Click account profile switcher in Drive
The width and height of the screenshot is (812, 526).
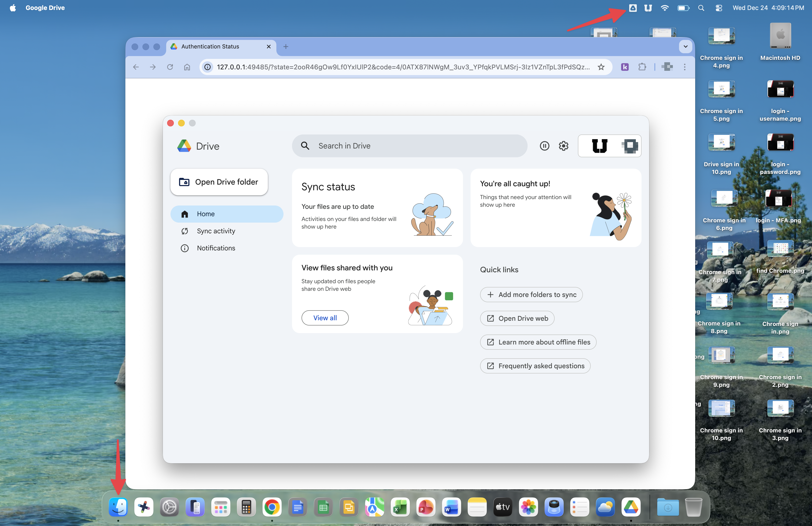pyautogui.click(x=609, y=146)
